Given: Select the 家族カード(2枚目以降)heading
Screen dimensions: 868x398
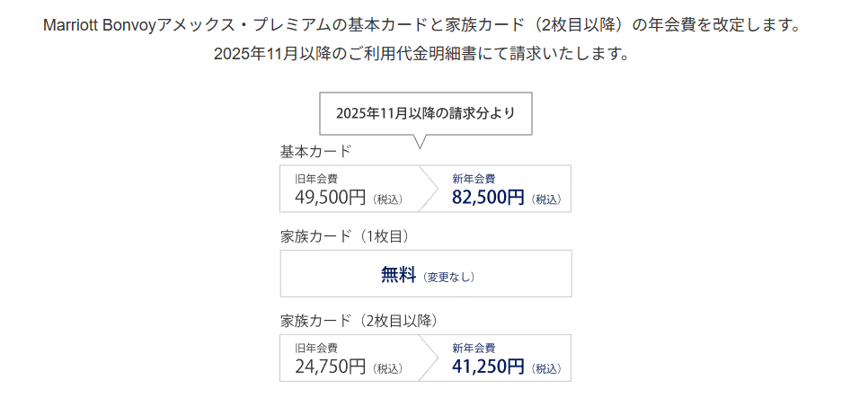Looking at the screenshot, I should click(x=359, y=321).
